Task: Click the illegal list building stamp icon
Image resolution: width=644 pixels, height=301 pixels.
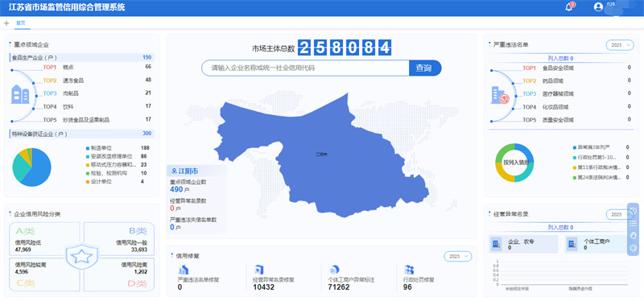Action: click(500, 95)
